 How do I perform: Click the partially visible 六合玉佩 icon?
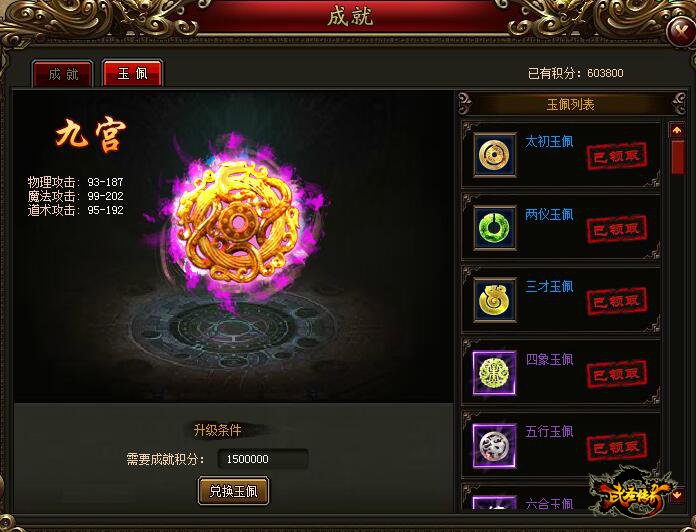click(494, 503)
